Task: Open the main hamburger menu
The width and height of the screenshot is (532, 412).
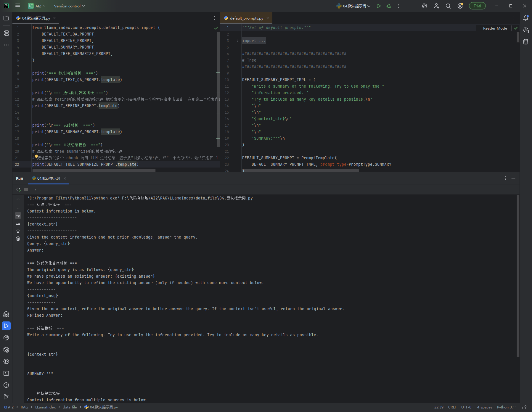Action: 18,6
